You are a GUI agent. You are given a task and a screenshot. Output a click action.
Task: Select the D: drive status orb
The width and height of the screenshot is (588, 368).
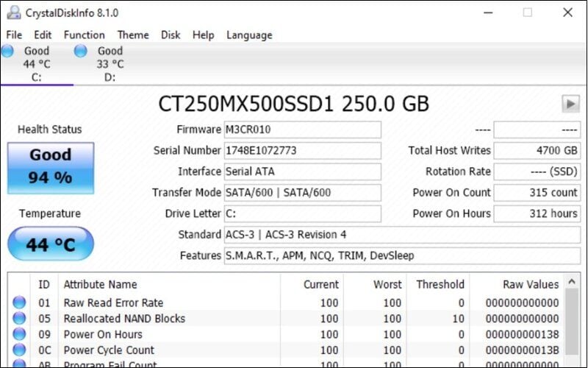point(81,51)
